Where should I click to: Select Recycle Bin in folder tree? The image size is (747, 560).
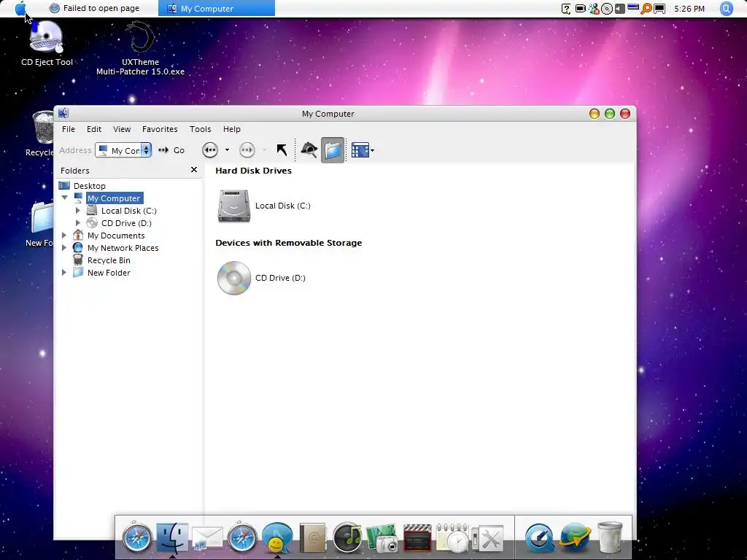pos(109,260)
